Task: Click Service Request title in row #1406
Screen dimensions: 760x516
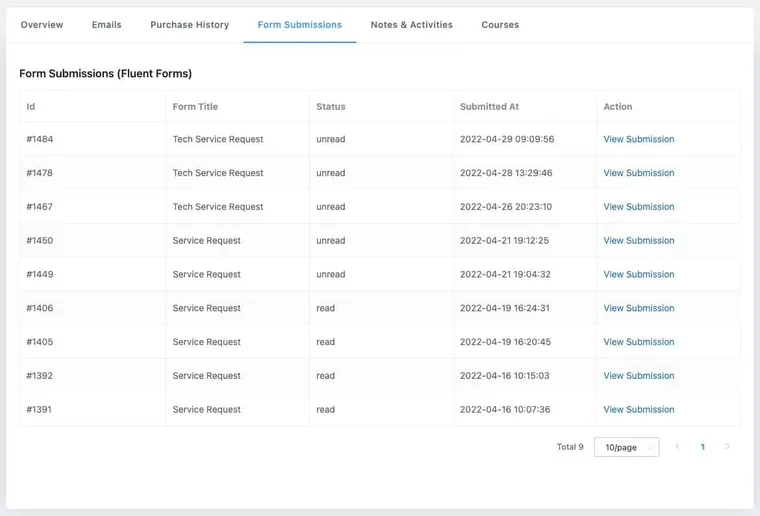Action: 206,308
